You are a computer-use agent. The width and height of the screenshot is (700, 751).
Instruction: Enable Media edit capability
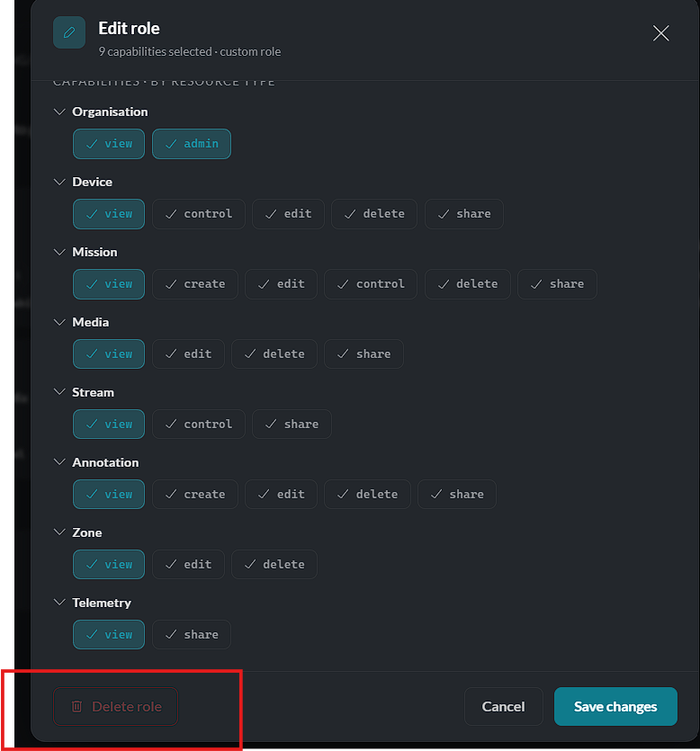point(188,354)
